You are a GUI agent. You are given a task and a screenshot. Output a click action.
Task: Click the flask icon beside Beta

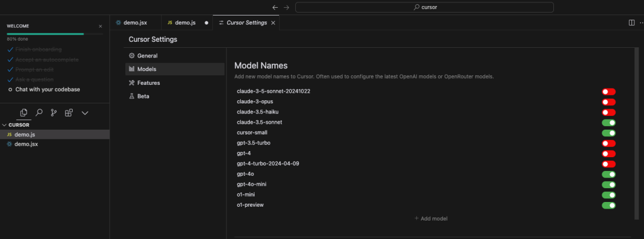pos(132,96)
